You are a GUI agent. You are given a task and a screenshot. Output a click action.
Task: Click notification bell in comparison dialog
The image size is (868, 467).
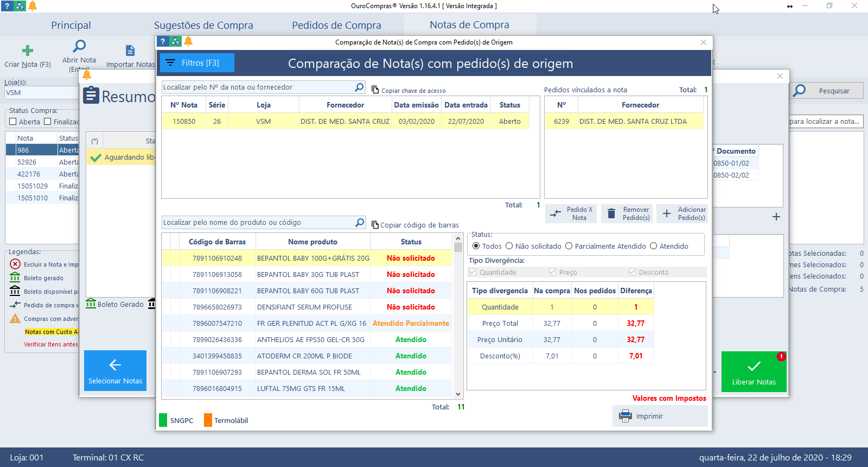(x=188, y=42)
